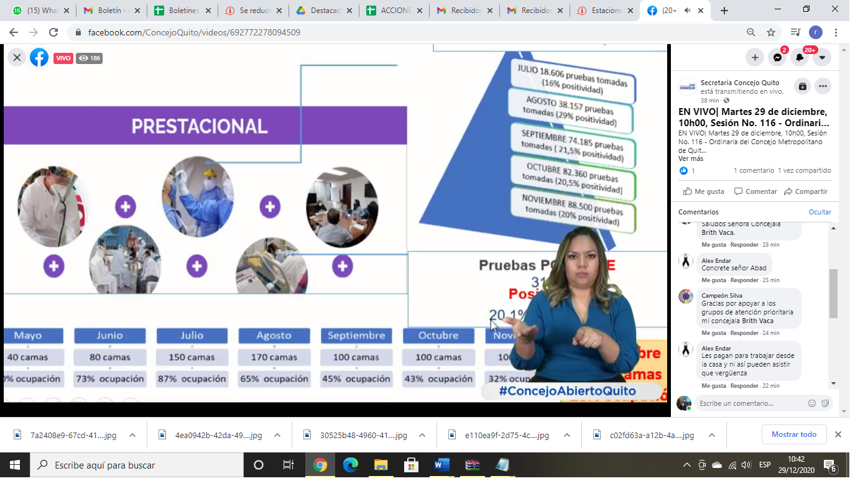The width and height of the screenshot is (868, 481).
Task: Click Ver más to expand description
Action: 690,158
